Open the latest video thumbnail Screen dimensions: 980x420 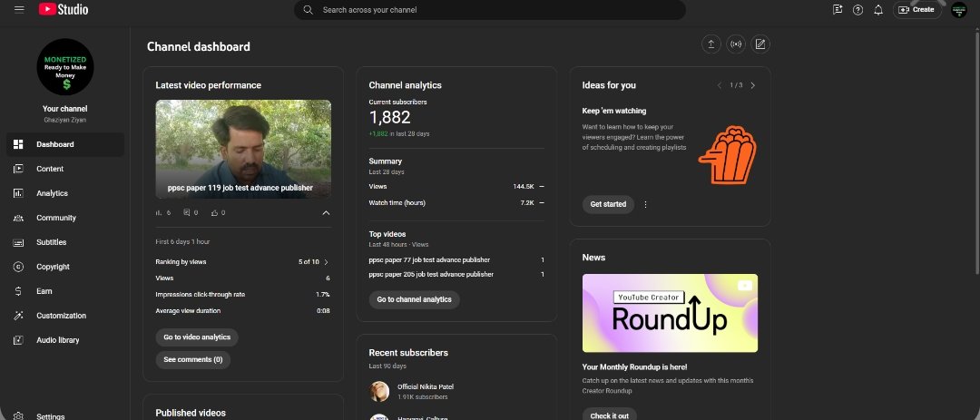243,150
